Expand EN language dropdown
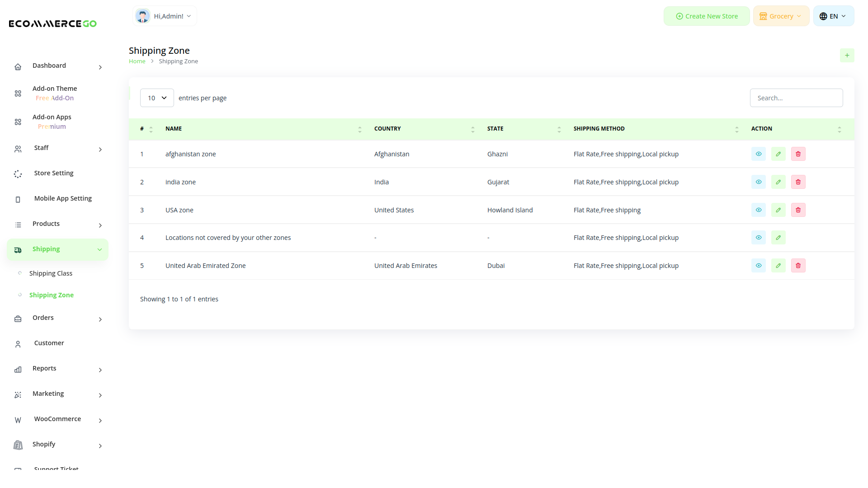868x488 pixels. (833, 16)
